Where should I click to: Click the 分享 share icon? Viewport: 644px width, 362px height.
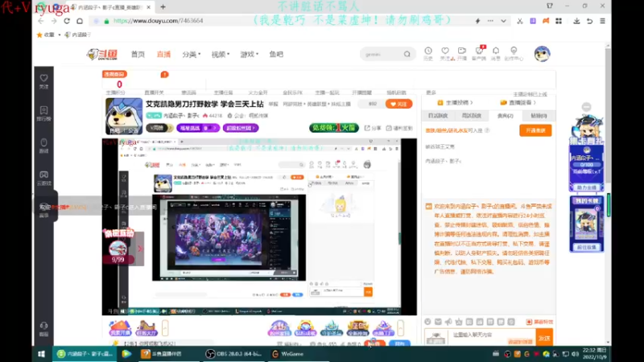tap(373, 128)
